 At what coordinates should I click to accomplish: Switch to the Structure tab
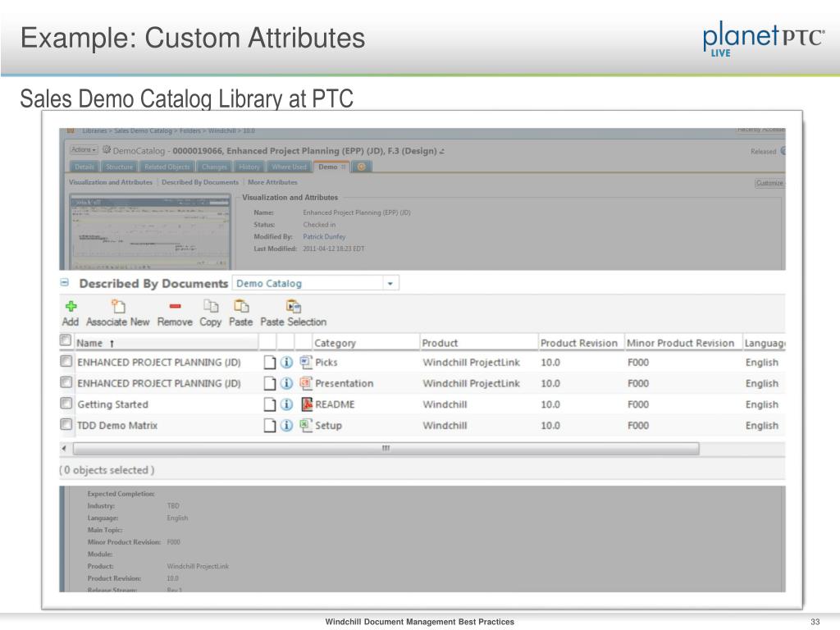[120, 167]
